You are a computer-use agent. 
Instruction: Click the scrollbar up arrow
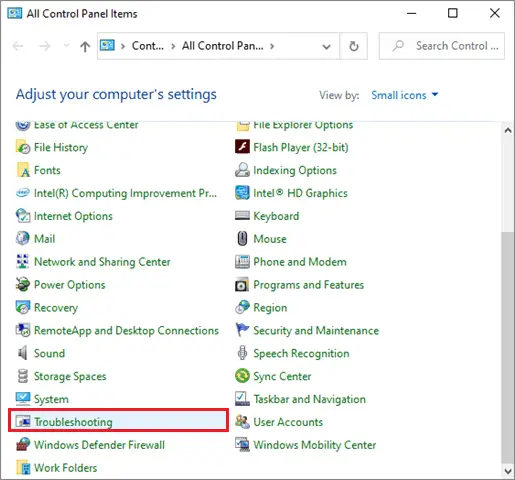coord(508,130)
